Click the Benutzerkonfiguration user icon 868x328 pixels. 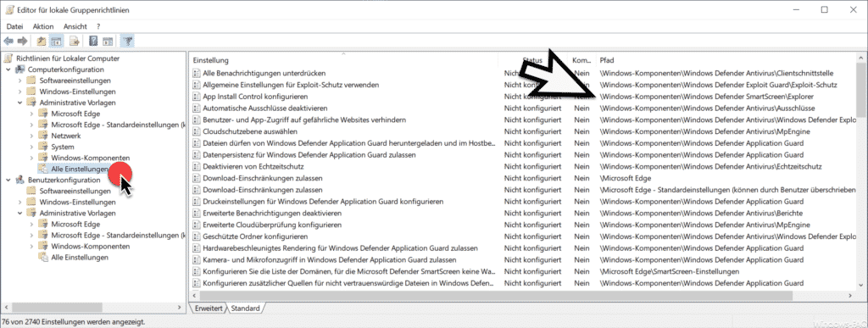(20, 180)
